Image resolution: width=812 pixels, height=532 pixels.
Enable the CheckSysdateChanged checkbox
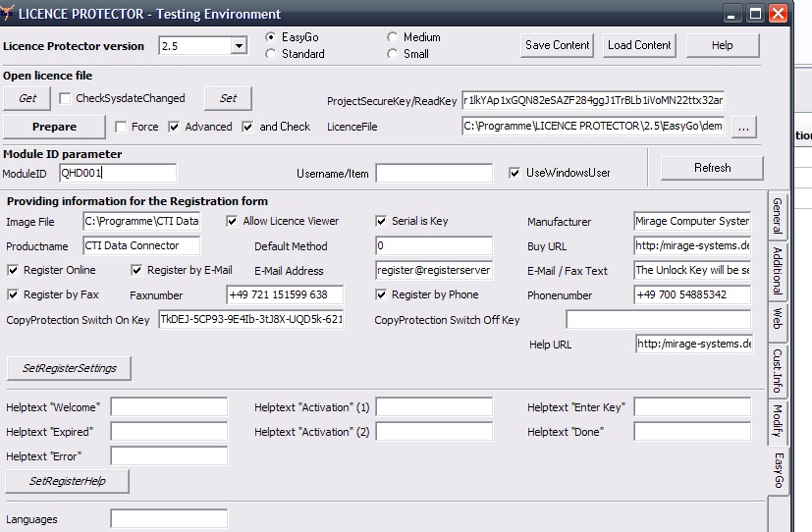pyautogui.click(x=65, y=98)
